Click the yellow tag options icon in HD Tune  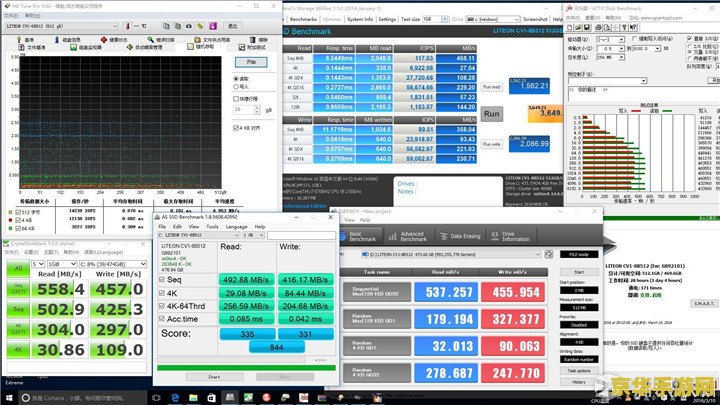pyautogui.click(x=200, y=26)
